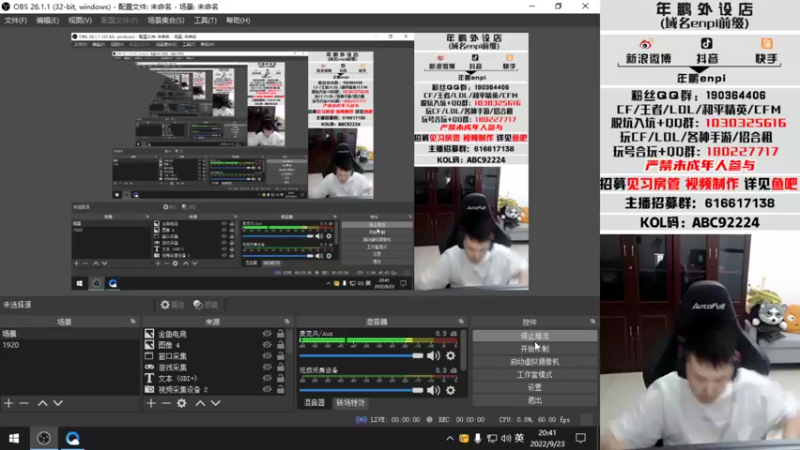Click the 退出 button

click(x=535, y=401)
